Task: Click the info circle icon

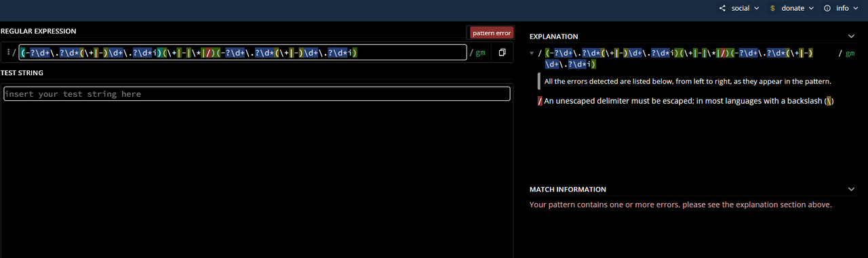Action: point(827,8)
